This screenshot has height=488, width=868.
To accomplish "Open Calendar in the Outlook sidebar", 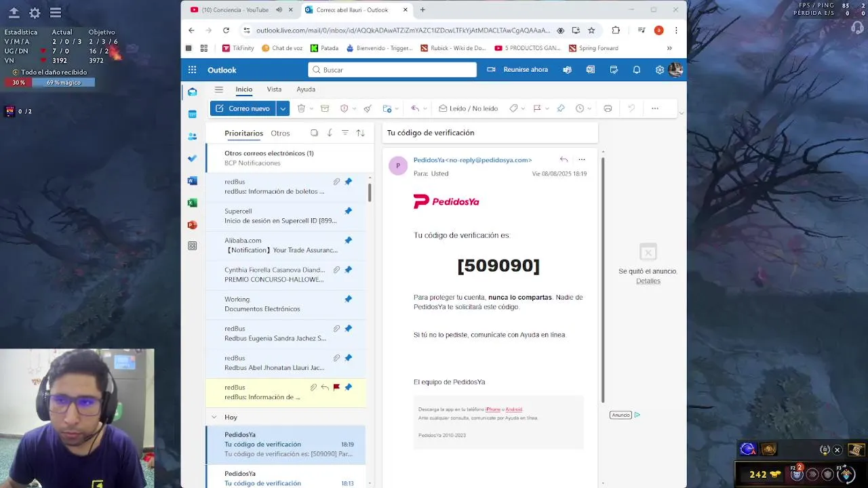I will click(193, 114).
